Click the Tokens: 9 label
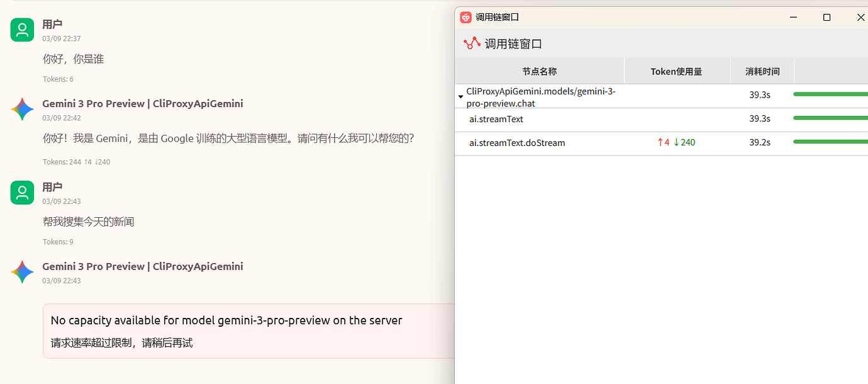The height and width of the screenshot is (384, 868). [x=58, y=242]
